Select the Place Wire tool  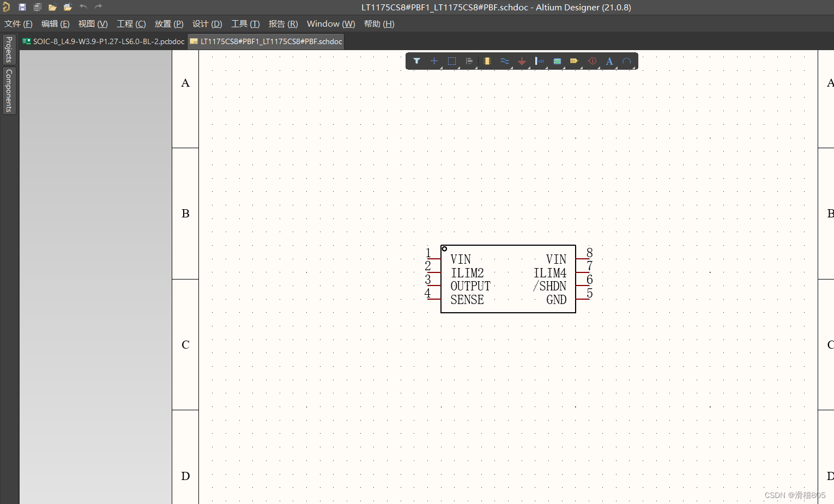[505, 61]
